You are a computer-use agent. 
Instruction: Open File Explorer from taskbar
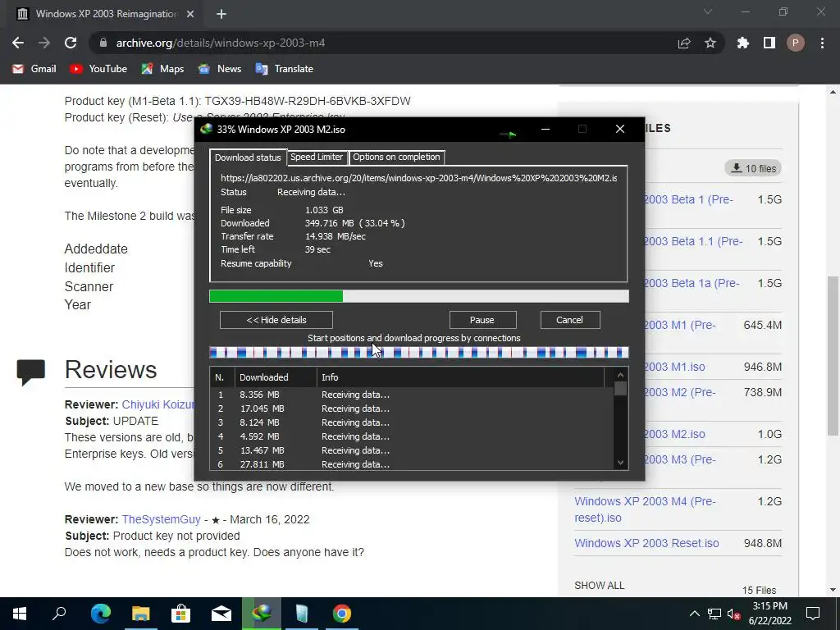pos(141,614)
